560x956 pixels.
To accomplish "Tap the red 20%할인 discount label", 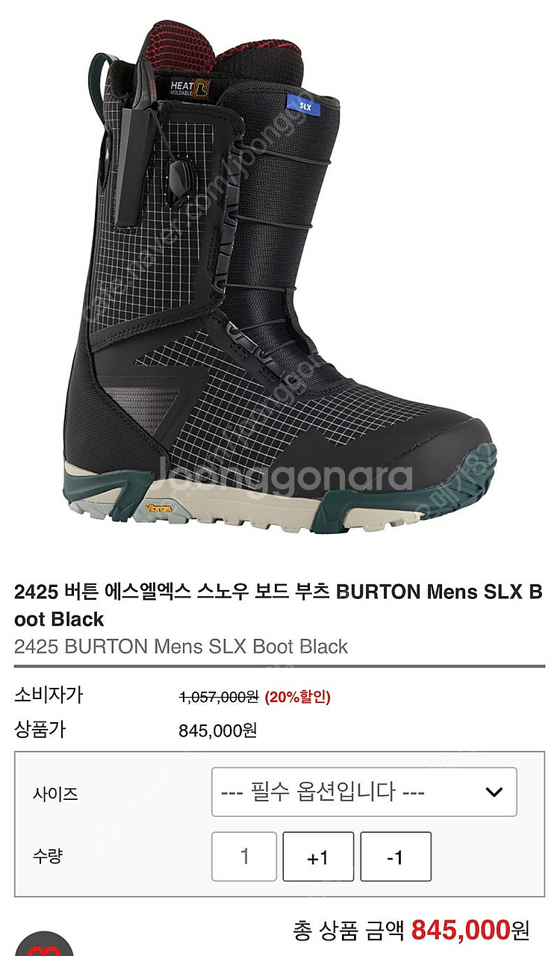I will pyautogui.click(x=297, y=697).
